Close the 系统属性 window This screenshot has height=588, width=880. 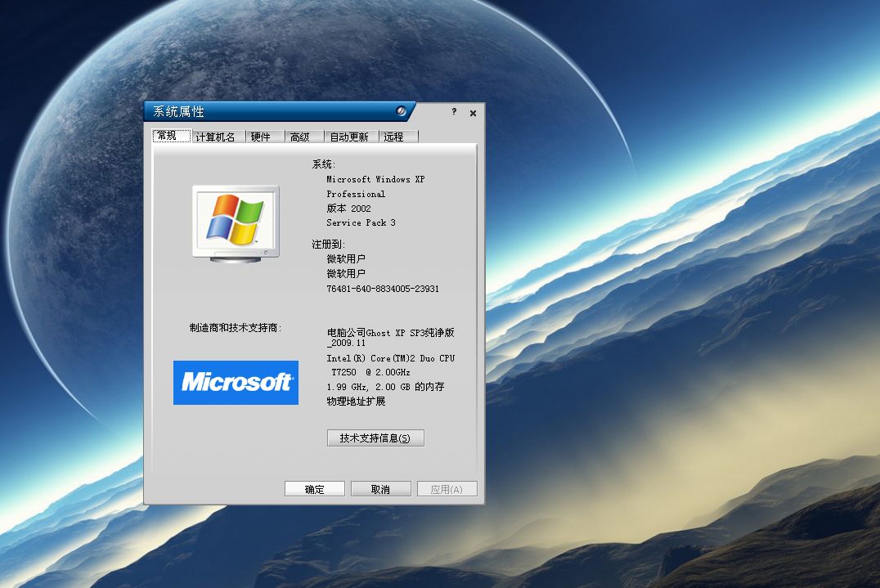pos(473,113)
